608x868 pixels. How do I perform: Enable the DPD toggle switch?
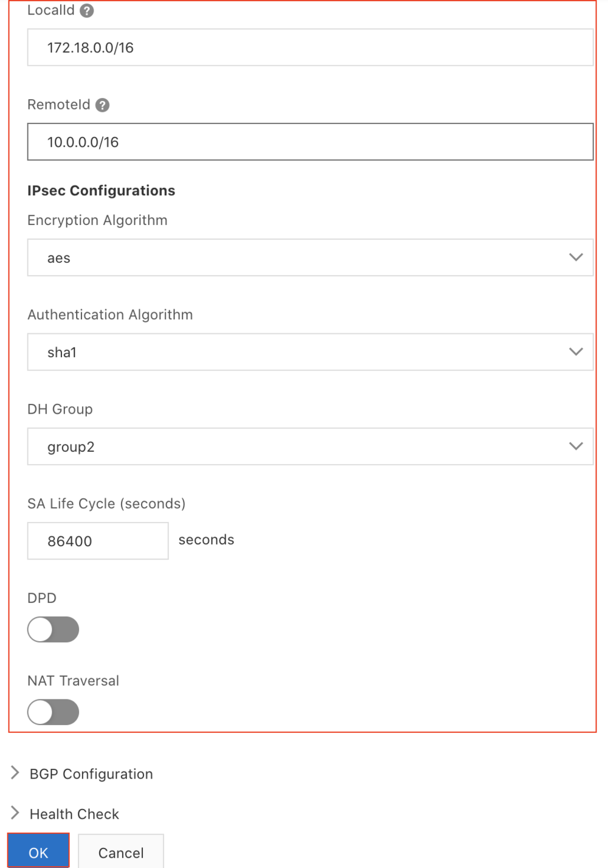53,630
